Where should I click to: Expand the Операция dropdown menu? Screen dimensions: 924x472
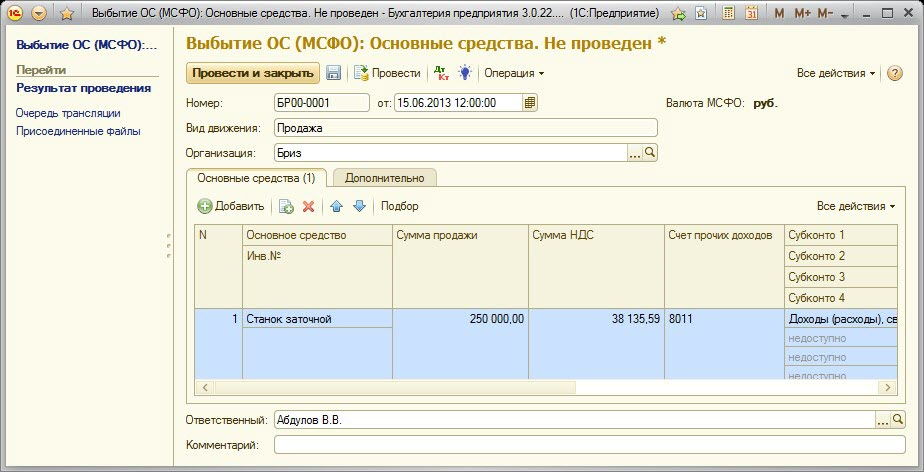[514, 73]
